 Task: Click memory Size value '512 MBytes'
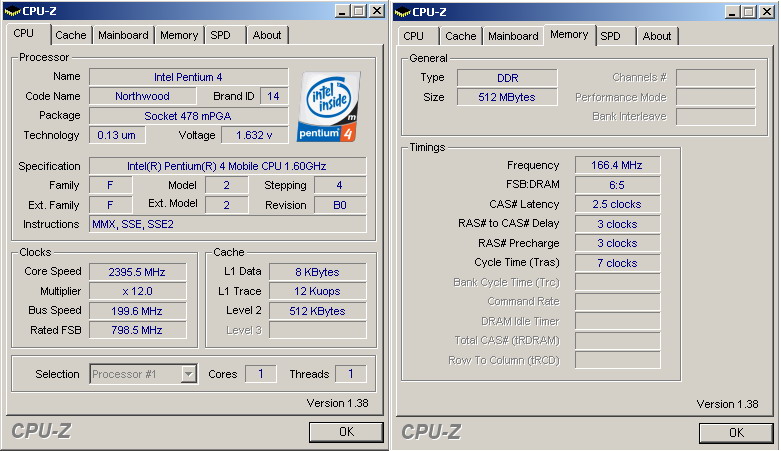(507, 97)
